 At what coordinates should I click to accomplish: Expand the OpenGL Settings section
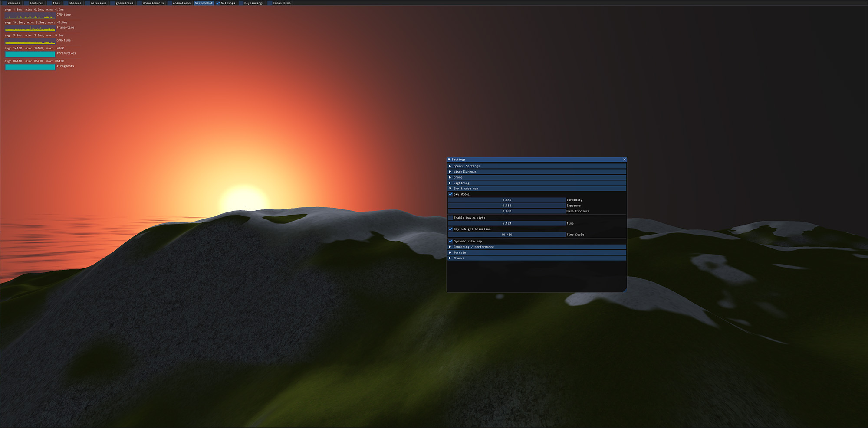click(x=537, y=166)
